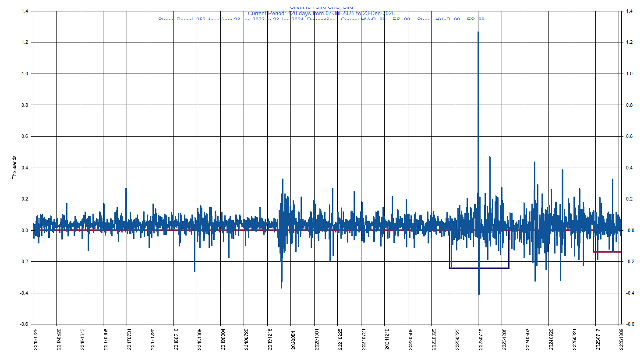Click the dark navy HVaR box near 20230223
The image size is (644, 359).
point(479,267)
